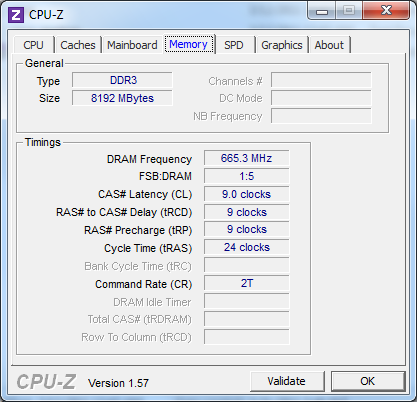Click the CPU-Z purple Z title icon

point(16,15)
